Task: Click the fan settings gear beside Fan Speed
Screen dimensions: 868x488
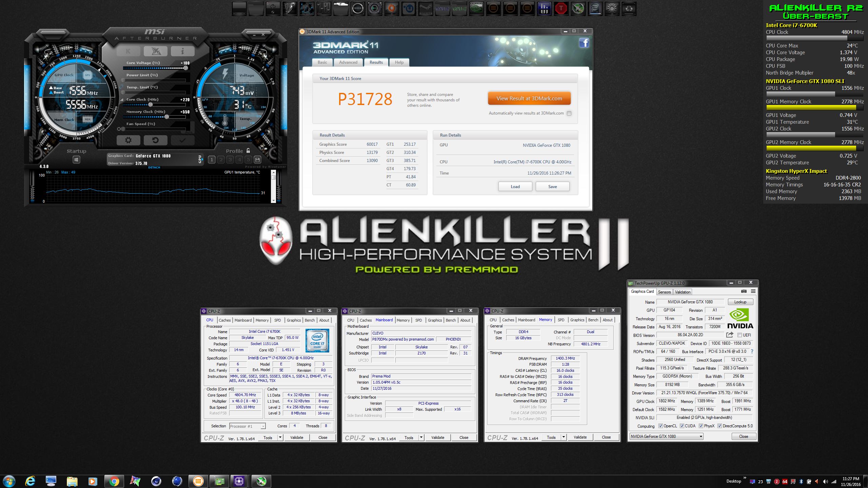Action: pos(119,129)
